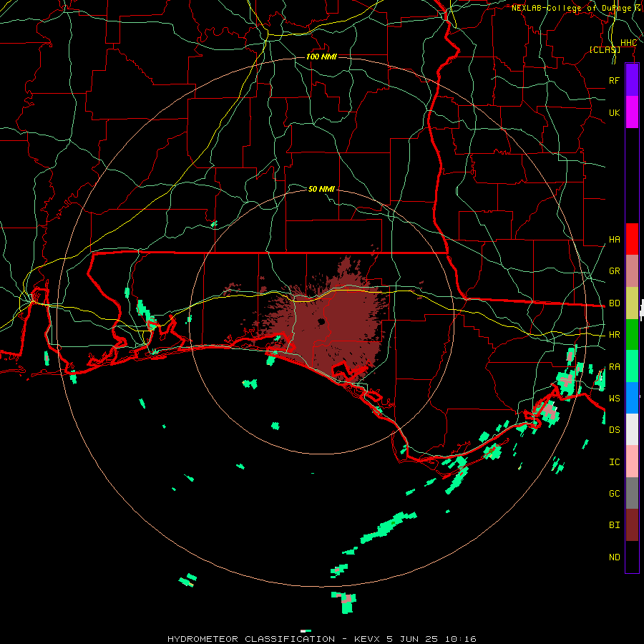The height and width of the screenshot is (644, 644).
Task: Click the light pink IC legend swatch
Action: click(632, 462)
